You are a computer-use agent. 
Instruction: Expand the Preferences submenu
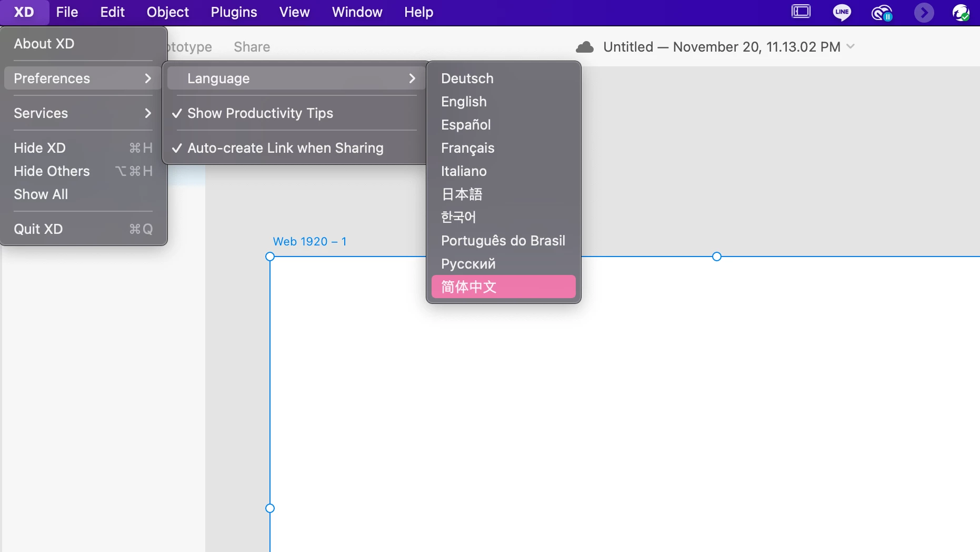[x=84, y=78]
